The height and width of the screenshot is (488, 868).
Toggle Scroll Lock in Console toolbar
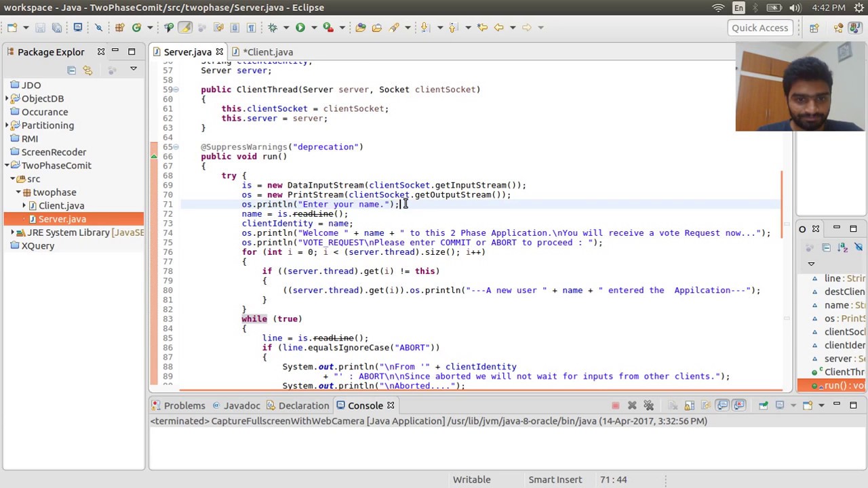pos(689,405)
